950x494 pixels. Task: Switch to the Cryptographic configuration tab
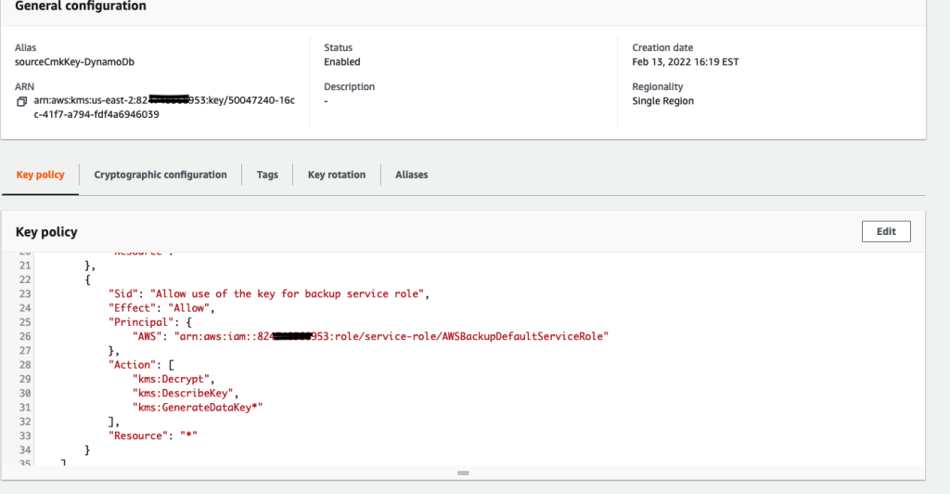tap(160, 175)
